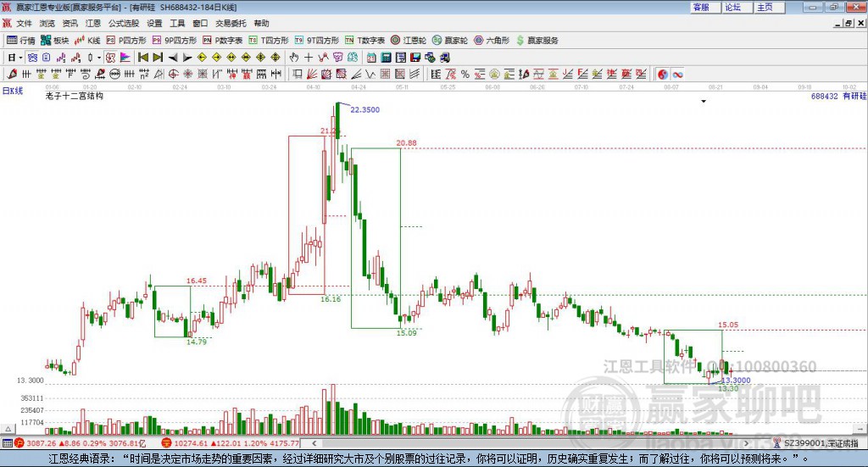Open the black triangle dropdown above chart
The width and height of the screenshot is (868, 467).
click(704, 102)
